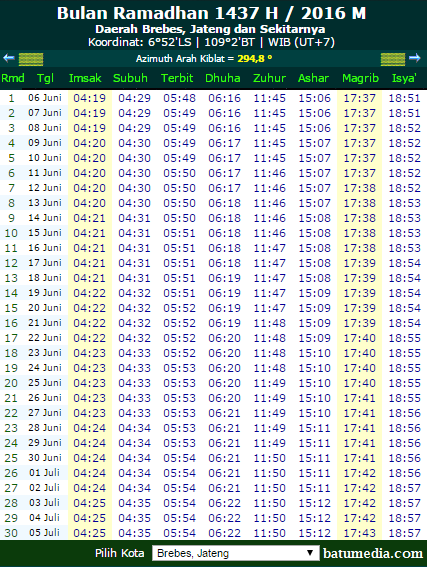Click the date 03 Juli
The width and height of the screenshot is (428, 567).
(x=45, y=503)
